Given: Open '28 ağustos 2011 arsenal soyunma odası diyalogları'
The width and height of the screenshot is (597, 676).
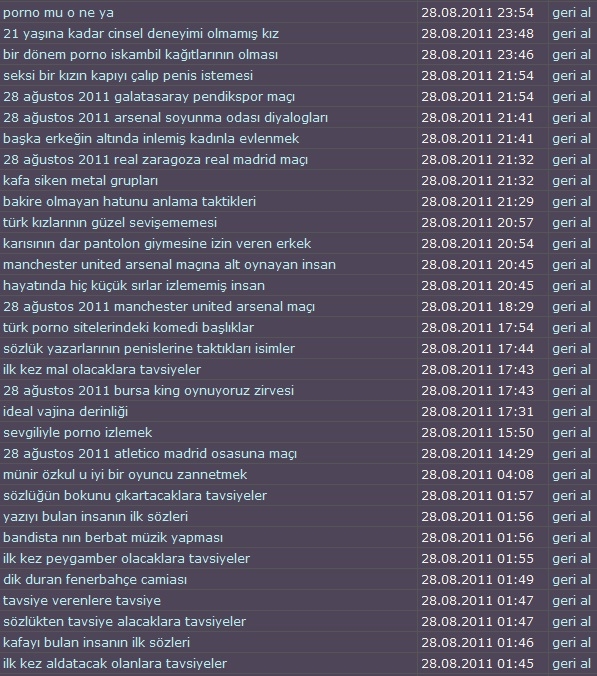Looking at the screenshot, I should pyautogui.click(x=166, y=118).
